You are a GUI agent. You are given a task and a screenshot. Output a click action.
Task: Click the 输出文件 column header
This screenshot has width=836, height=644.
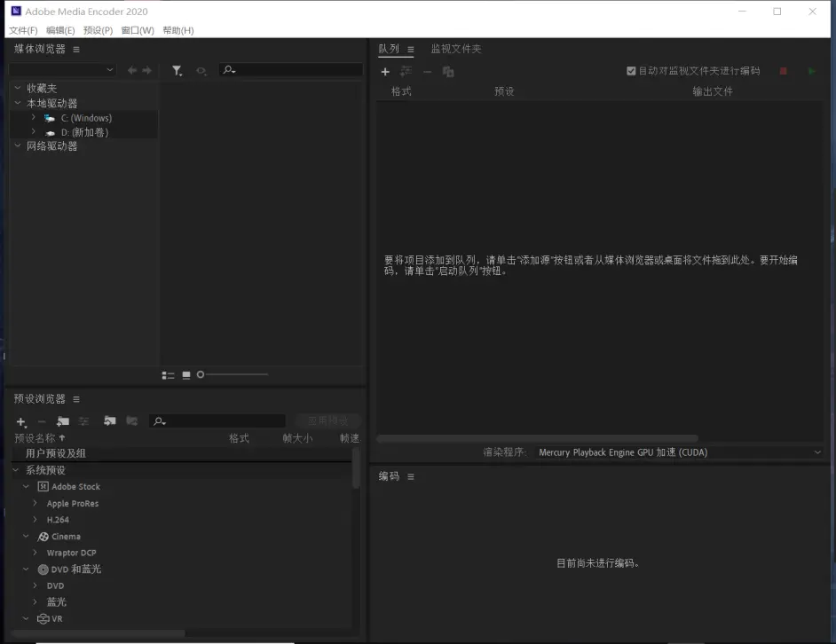tap(713, 91)
